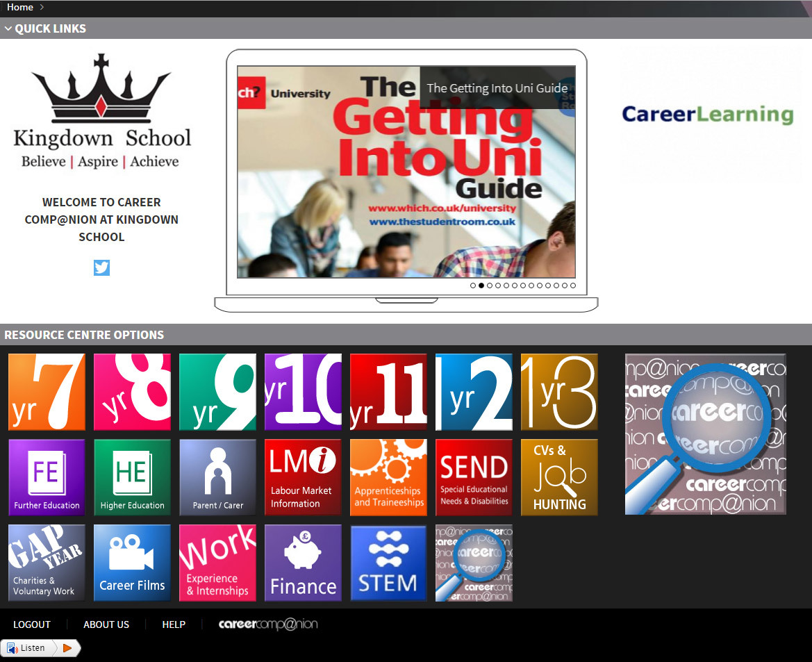Open the Year 10 tile
Screen dimensions: 812x662
(x=303, y=392)
